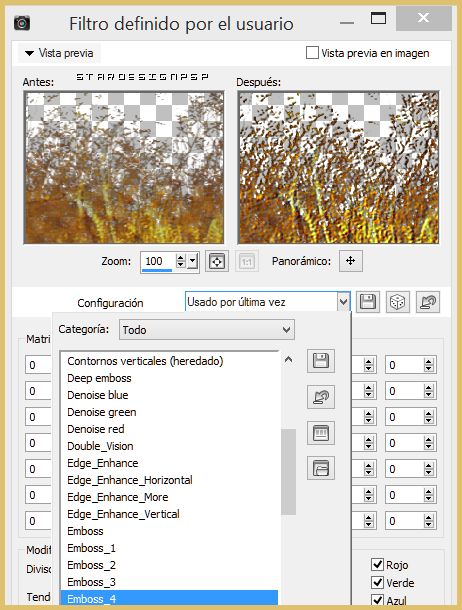Select the Double_Vision preset
Image resolution: width=462 pixels, height=610 pixels.
[100, 446]
